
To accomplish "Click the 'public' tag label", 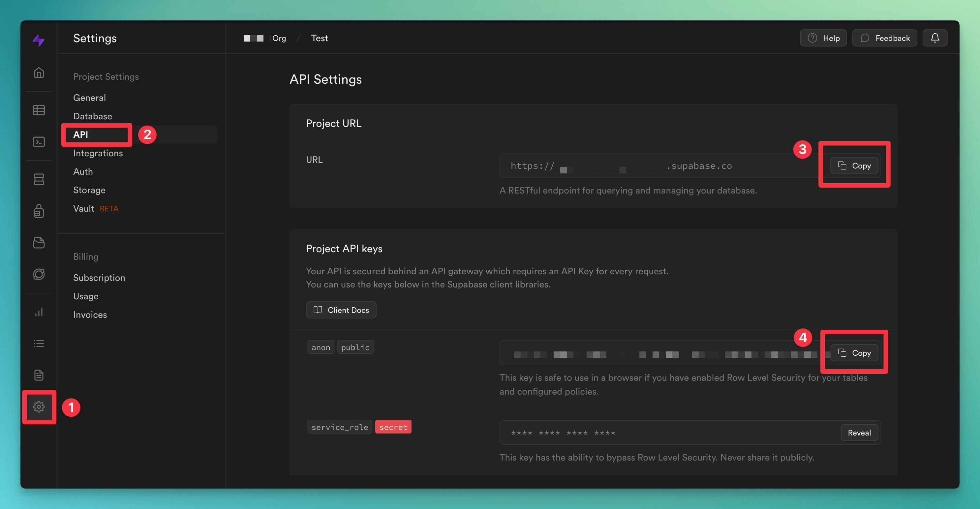I will point(355,347).
